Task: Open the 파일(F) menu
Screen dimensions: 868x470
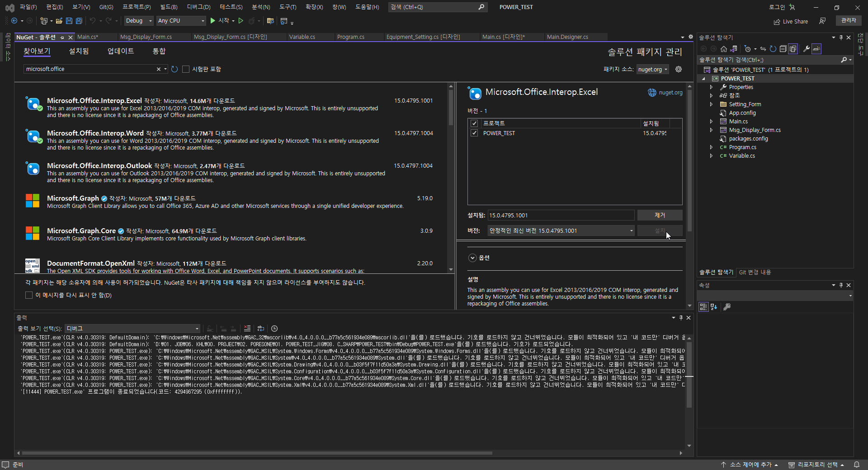Action: (x=28, y=7)
